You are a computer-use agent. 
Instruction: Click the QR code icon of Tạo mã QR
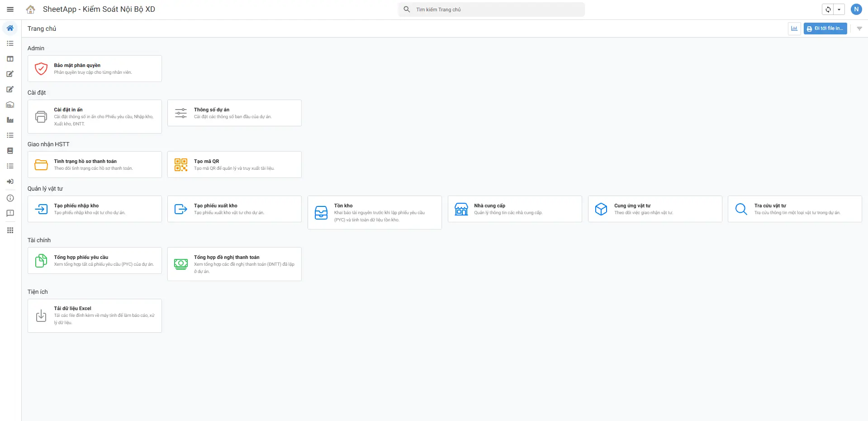click(x=181, y=164)
